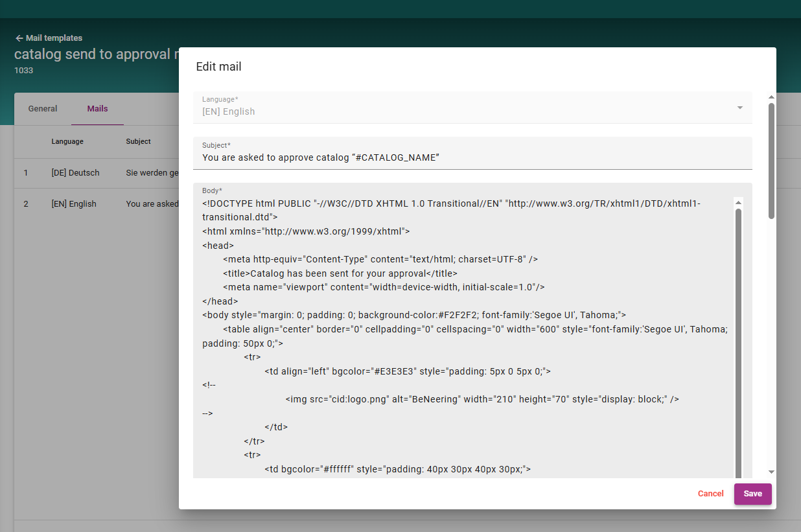Click the Edit mail dialog's scroll-up arrow
801x532 pixels.
pos(771,97)
